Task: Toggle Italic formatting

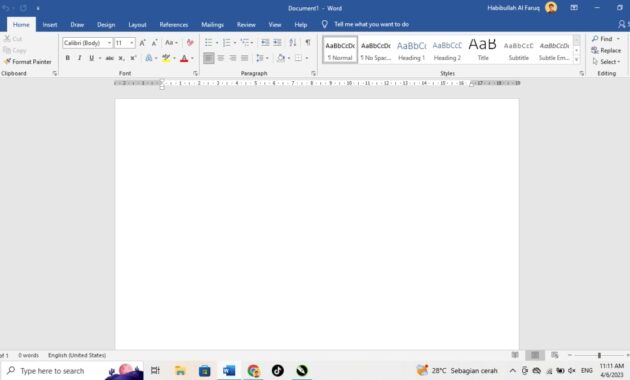Action: click(x=80, y=58)
